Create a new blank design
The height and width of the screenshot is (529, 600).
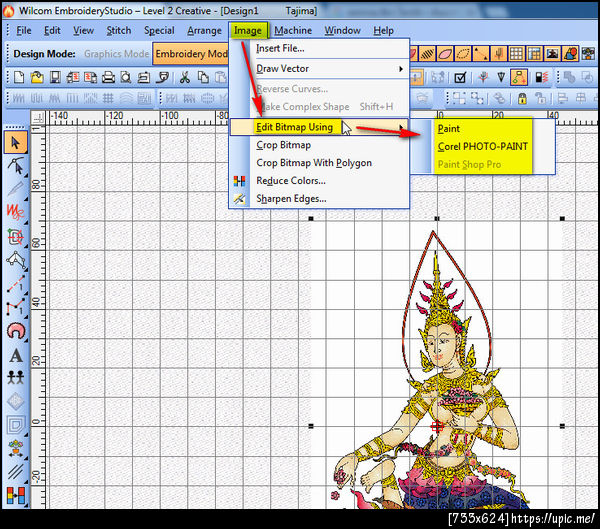pyautogui.click(x=19, y=77)
